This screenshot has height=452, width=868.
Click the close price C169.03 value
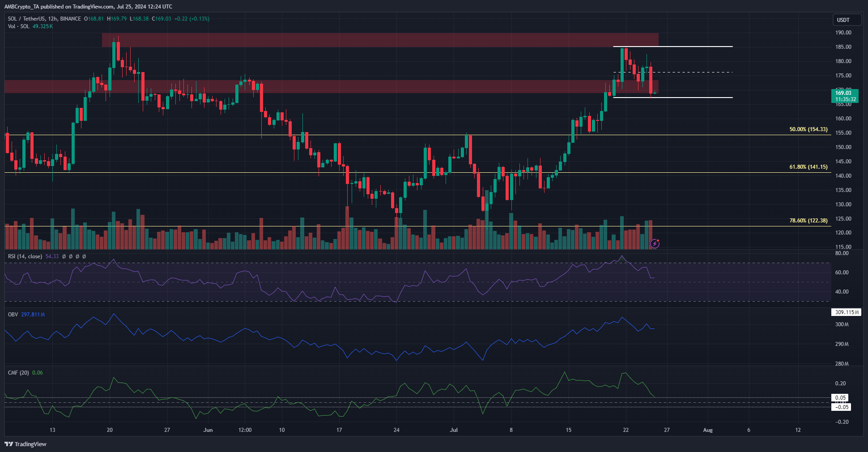pos(162,19)
